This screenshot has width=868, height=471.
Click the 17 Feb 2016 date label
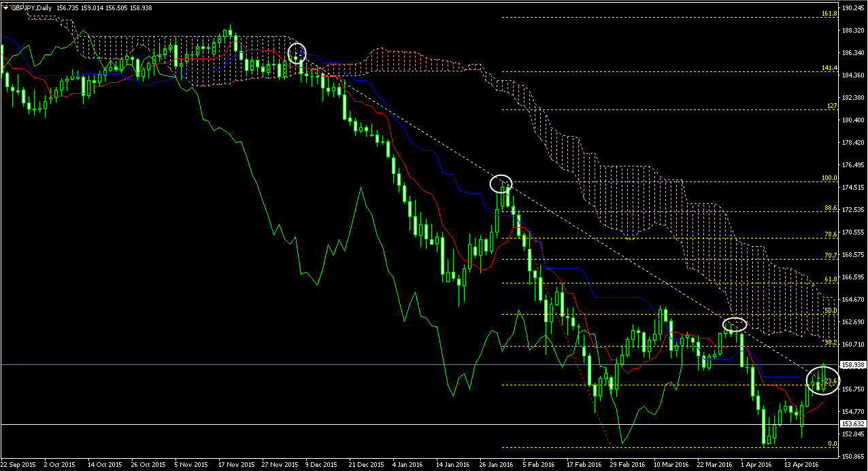584,465
